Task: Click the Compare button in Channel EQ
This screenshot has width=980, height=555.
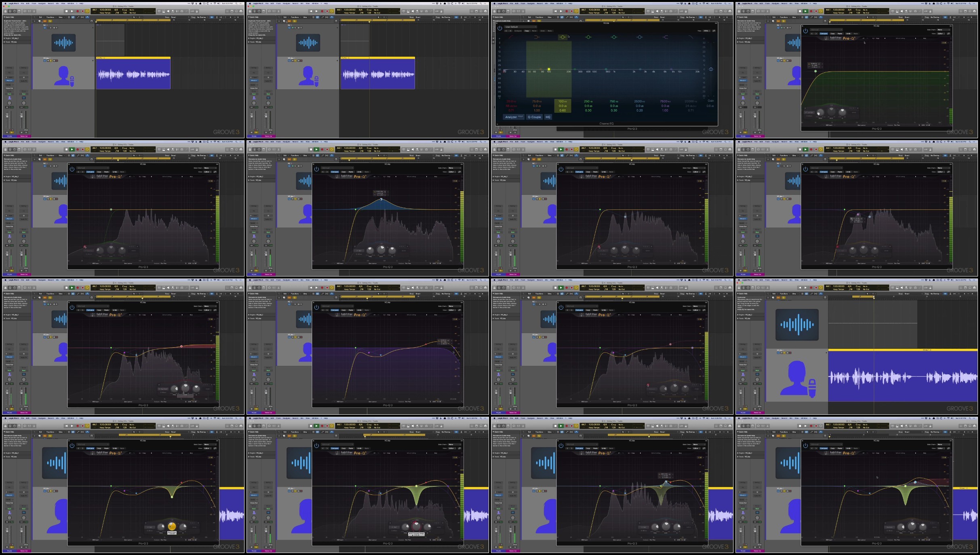Action: pos(518,31)
